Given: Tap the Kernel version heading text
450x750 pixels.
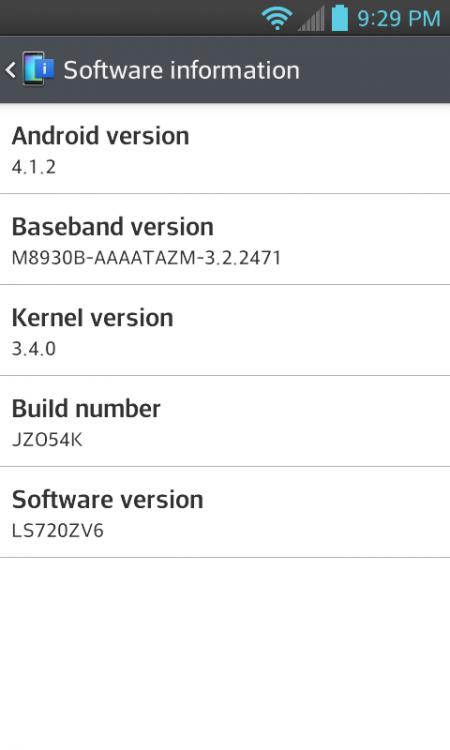Looking at the screenshot, I should point(92,318).
